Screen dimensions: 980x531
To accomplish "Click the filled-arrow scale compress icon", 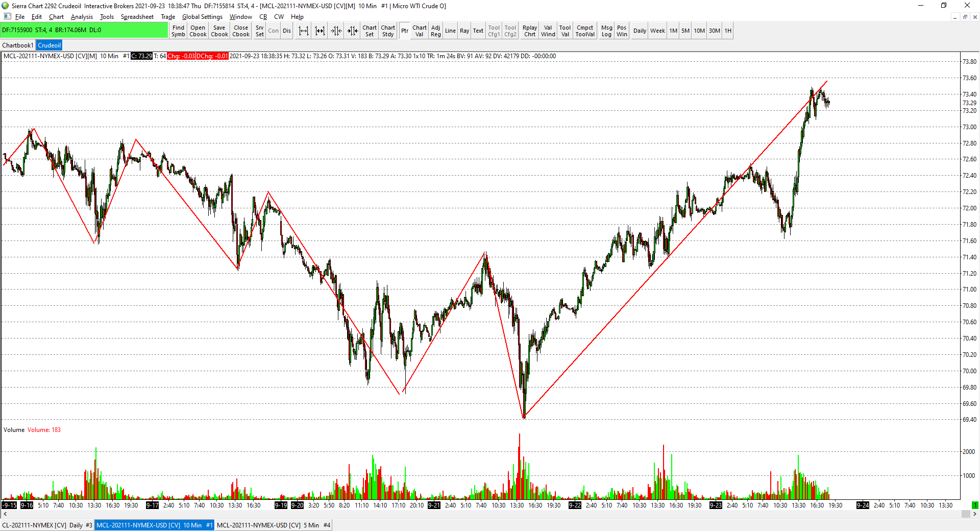I will click(x=353, y=31).
